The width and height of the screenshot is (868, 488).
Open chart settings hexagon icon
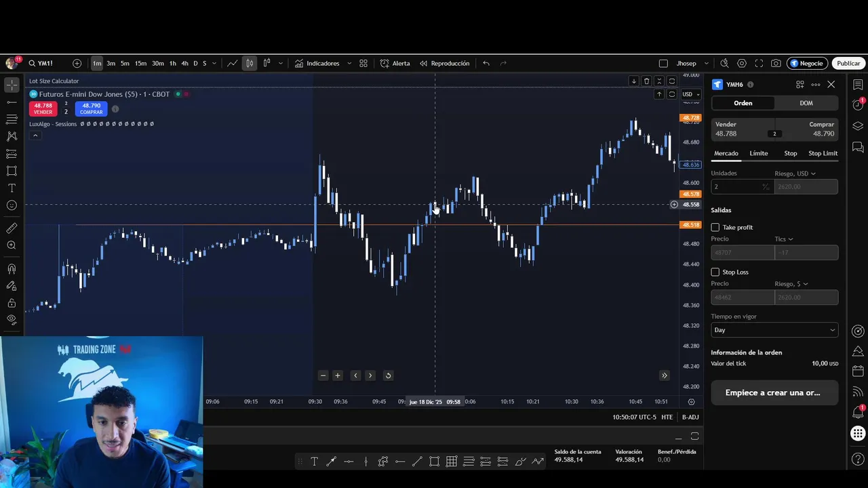click(x=742, y=63)
